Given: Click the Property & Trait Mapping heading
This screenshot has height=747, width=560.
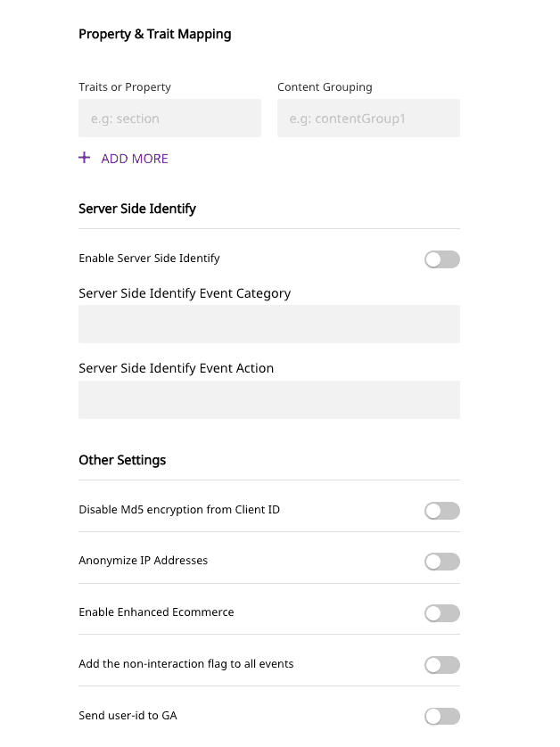Looking at the screenshot, I should [155, 34].
